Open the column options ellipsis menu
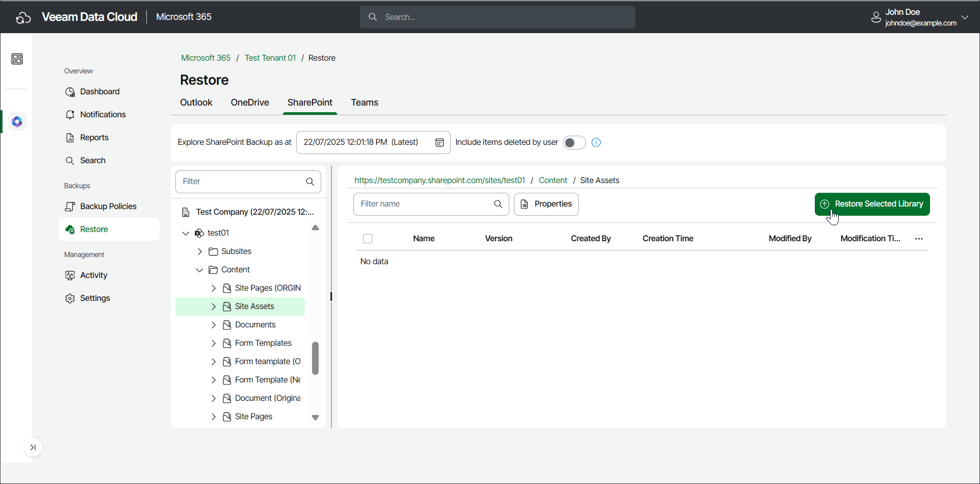This screenshot has width=980, height=484. tap(919, 239)
